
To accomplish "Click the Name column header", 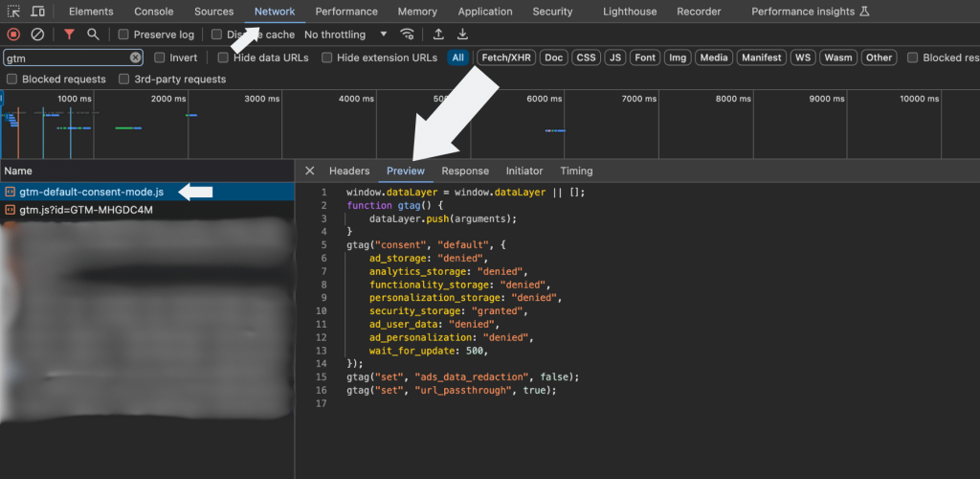I will [146, 171].
